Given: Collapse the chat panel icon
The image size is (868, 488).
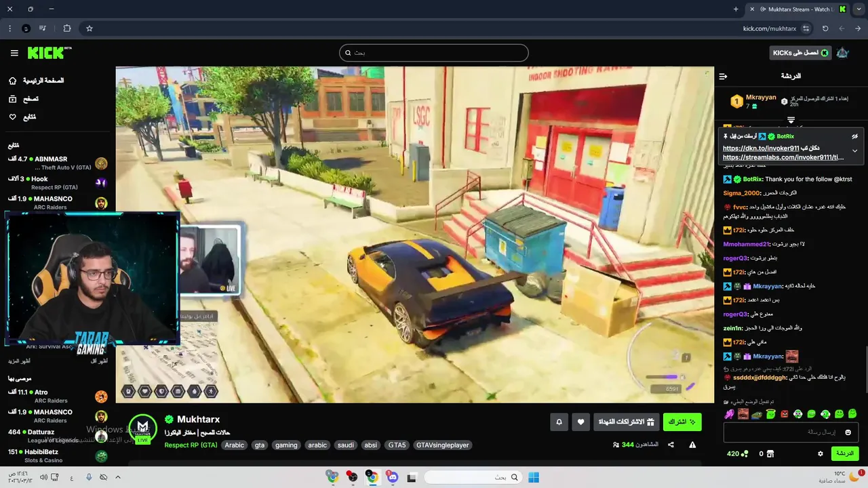Looking at the screenshot, I should [723, 76].
